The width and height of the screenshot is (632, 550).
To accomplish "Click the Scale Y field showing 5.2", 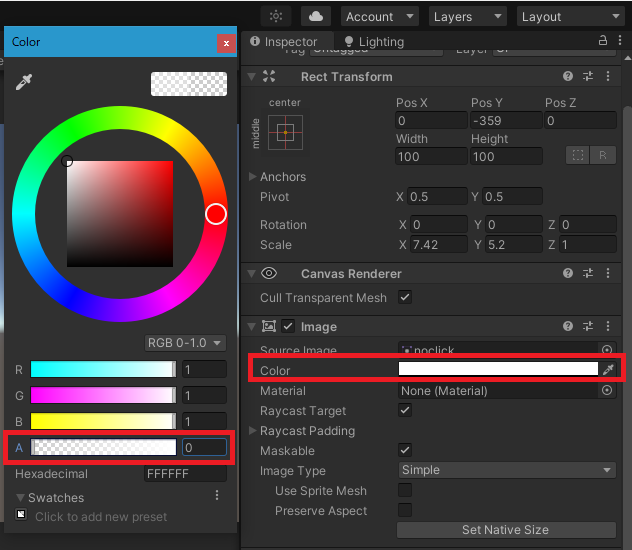I will 514,245.
